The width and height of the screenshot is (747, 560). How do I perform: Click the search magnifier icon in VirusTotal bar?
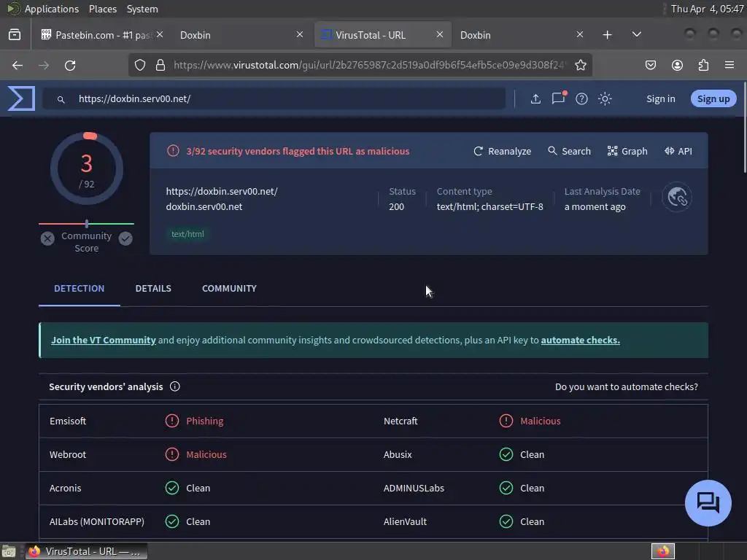[61, 99]
